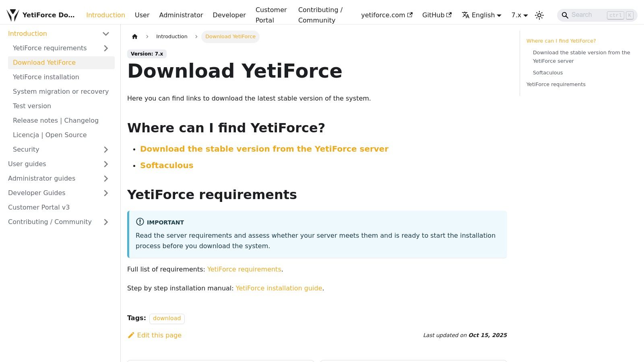Select Customer Portal from the top navigation
This screenshot has height=362, width=644.
tap(271, 15)
